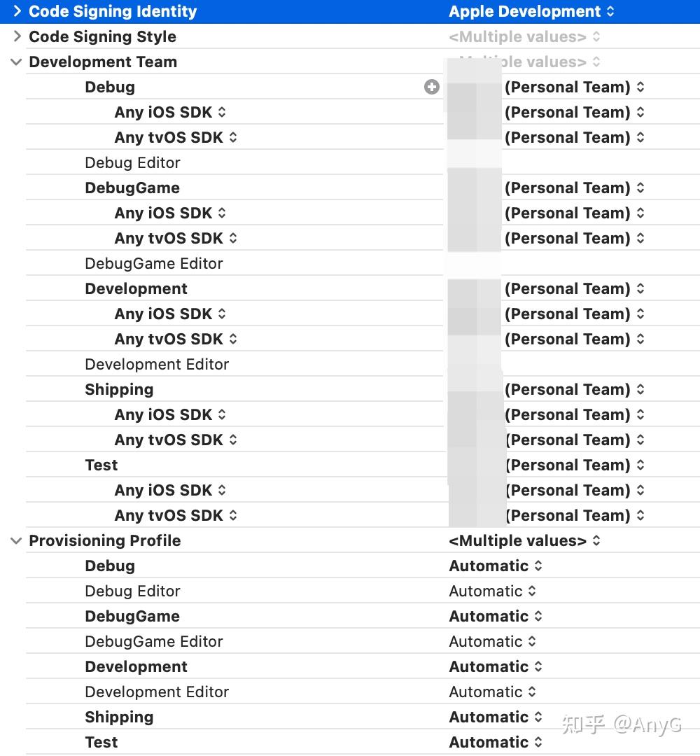Expand the Code Signing Style row

17,36
